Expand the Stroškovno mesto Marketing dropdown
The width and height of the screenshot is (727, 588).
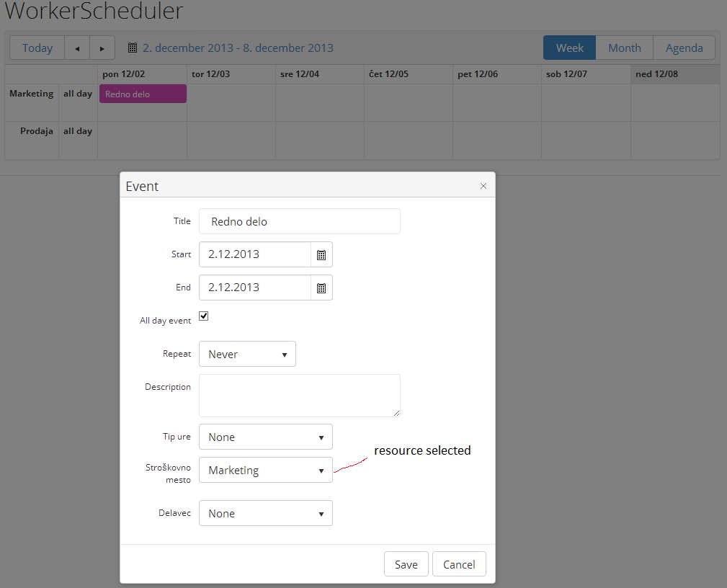coord(266,471)
